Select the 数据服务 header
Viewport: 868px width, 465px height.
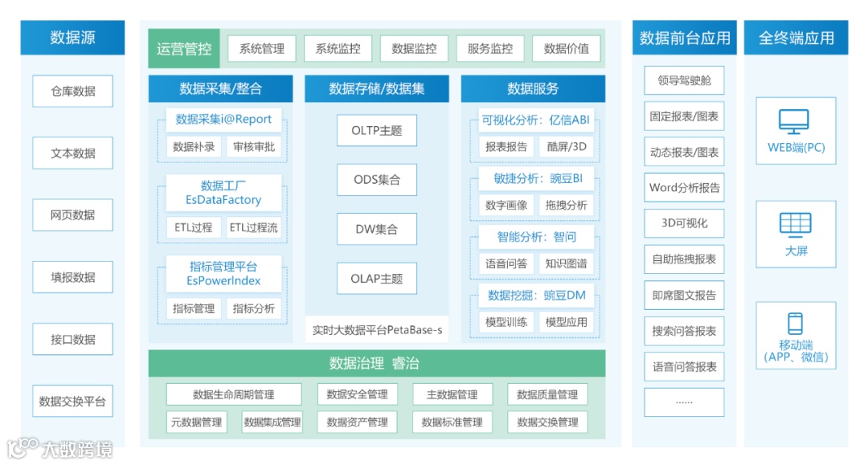pos(533,88)
